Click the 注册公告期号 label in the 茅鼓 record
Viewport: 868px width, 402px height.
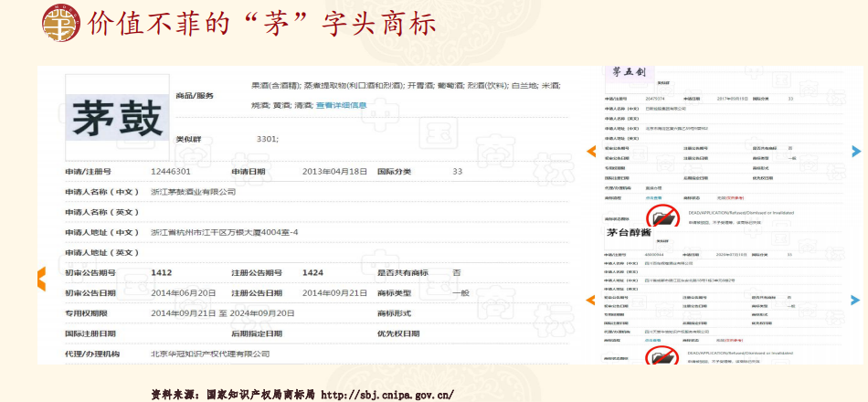[x=257, y=272]
